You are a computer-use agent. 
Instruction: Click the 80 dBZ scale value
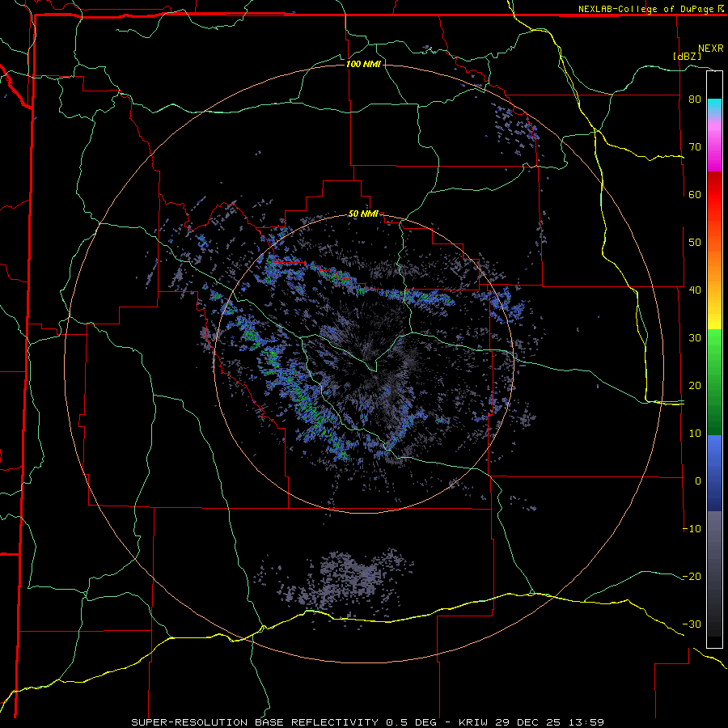(695, 99)
